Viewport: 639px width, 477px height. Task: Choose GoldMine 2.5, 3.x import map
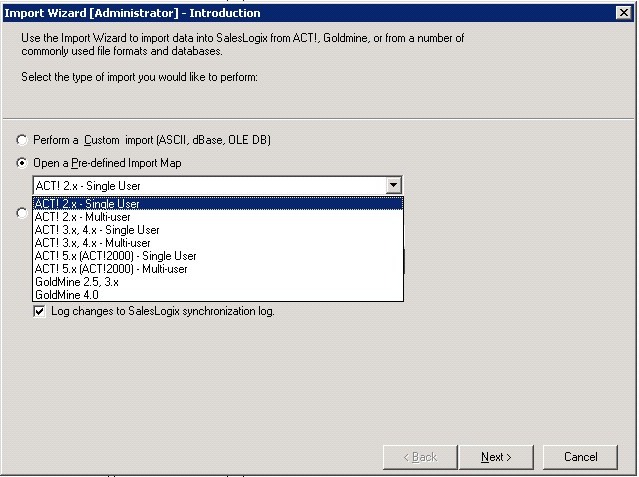218,282
